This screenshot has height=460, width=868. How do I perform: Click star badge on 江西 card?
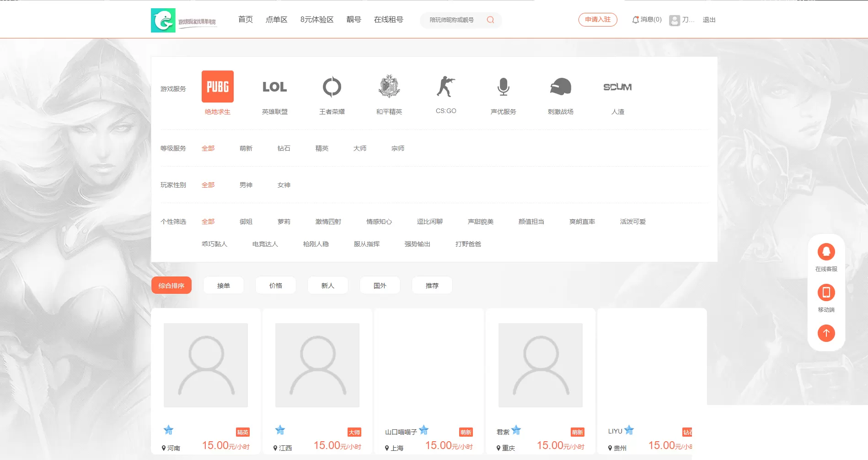pos(280,430)
